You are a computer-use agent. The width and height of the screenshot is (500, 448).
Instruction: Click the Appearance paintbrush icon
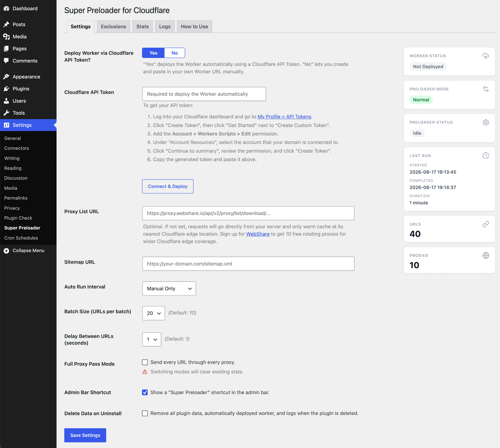click(6, 77)
